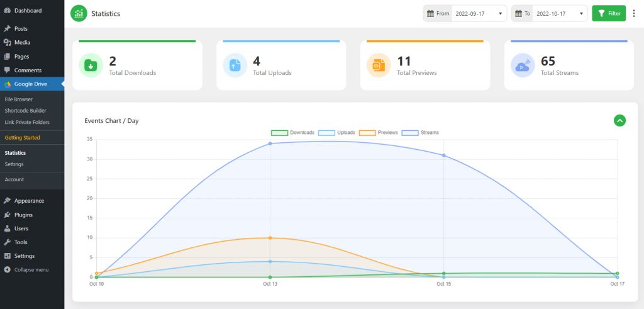Click the To calendar icon
Screen dimensions: 644x309
click(518, 14)
